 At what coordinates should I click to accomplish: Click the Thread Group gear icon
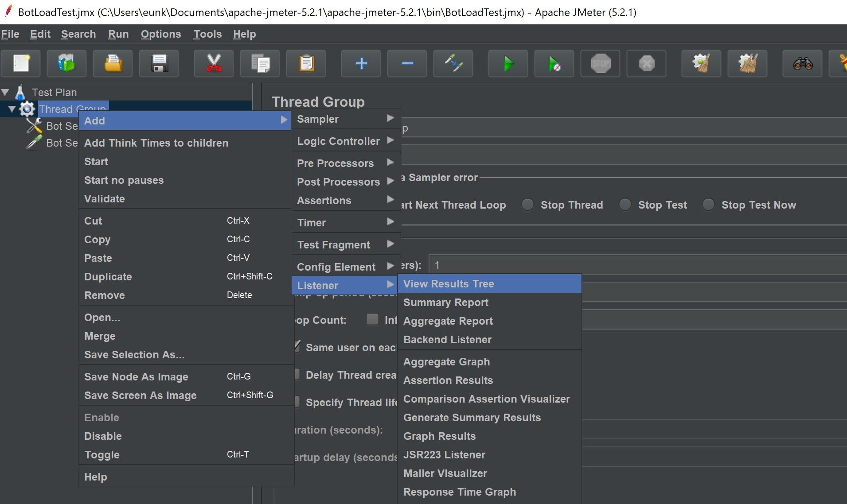click(x=27, y=109)
